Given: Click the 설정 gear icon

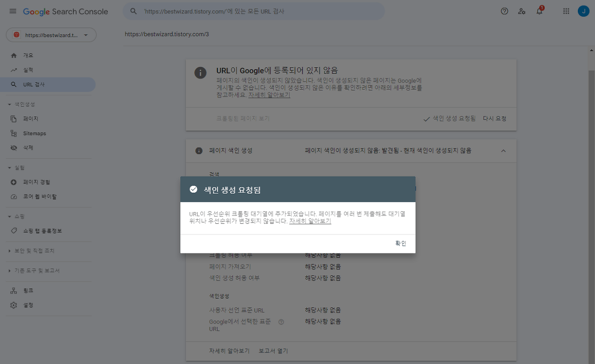Looking at the screenshot, I should [x=14, y=305].
